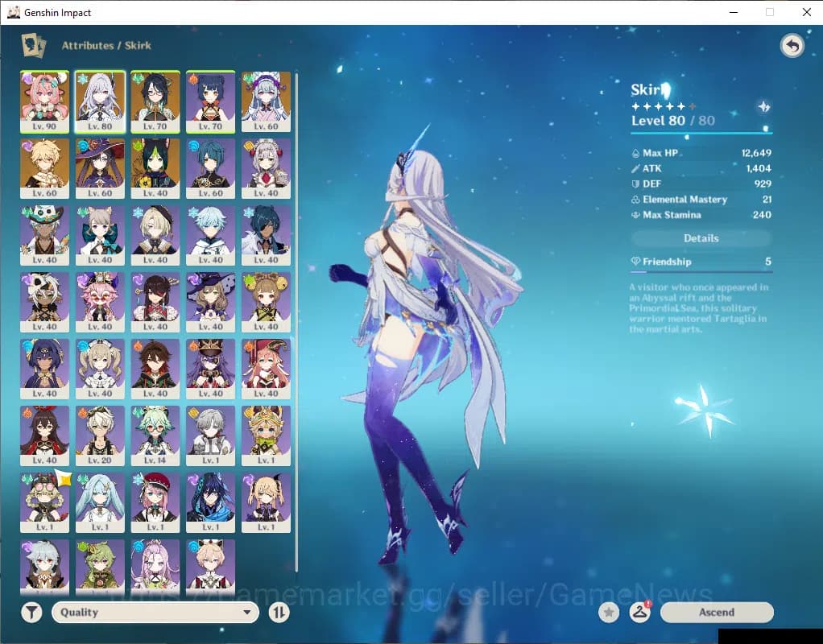Screen dimensions: 823x644
Task: Mark Skirk as favorite with star button
Action: 609,612
